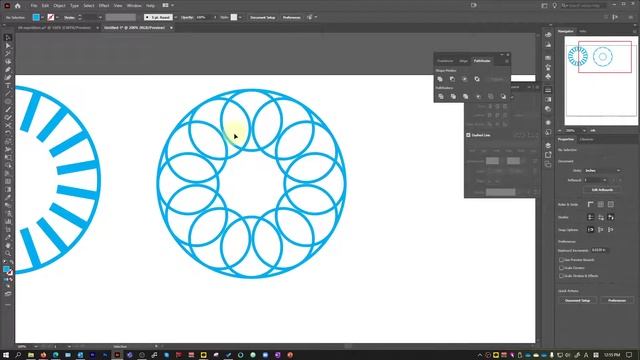Open the Layers panel icon in the dock

[x=548, y=145]
